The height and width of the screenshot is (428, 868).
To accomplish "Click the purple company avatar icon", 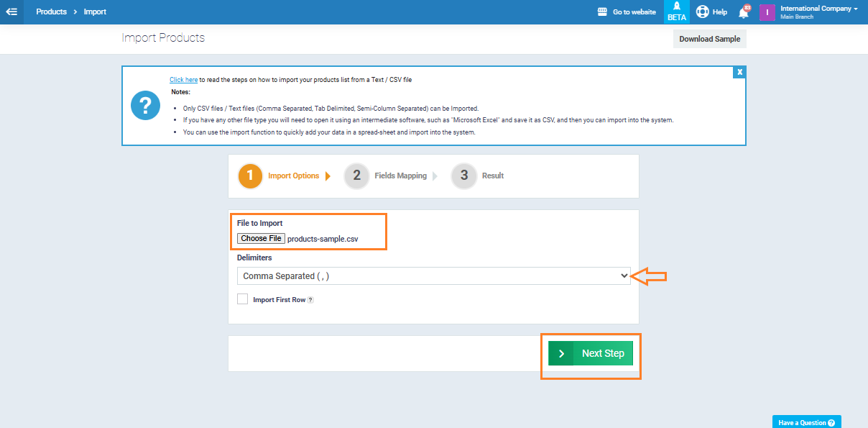I will [767, 12].
